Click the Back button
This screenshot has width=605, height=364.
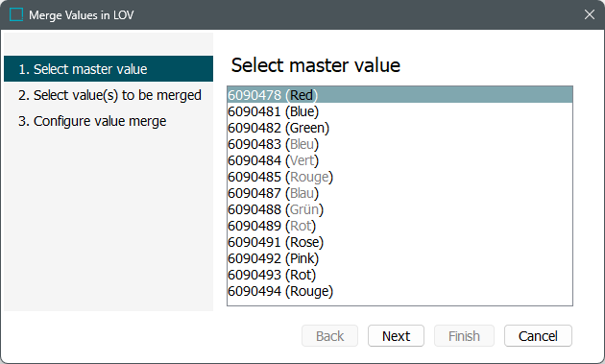click(330, 336)
